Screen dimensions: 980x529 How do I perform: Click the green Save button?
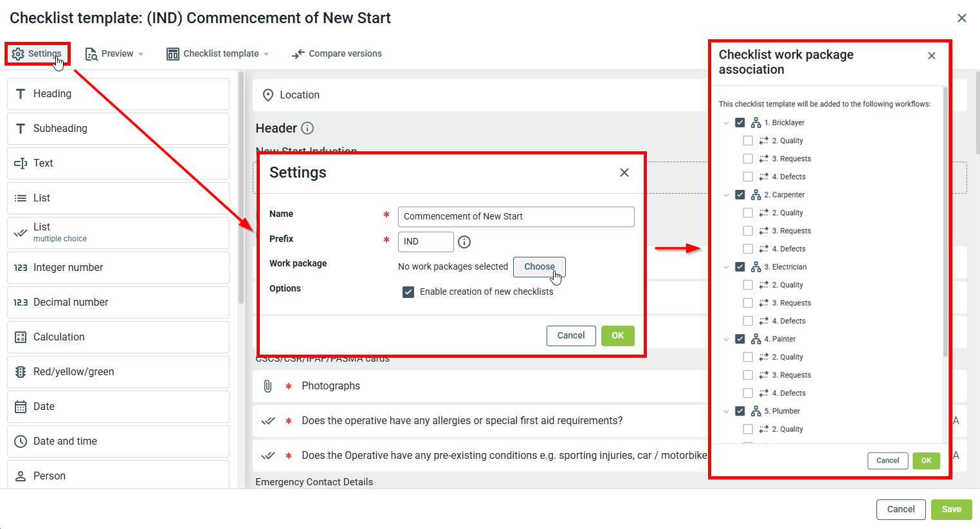pyautogui.click(x=951, y=509)
